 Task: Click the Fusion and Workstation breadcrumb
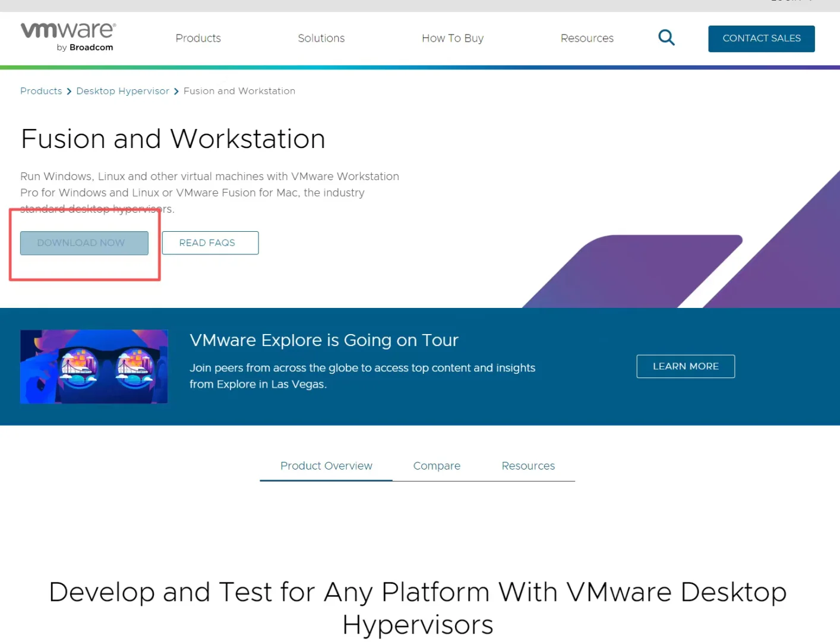point(239,91)
